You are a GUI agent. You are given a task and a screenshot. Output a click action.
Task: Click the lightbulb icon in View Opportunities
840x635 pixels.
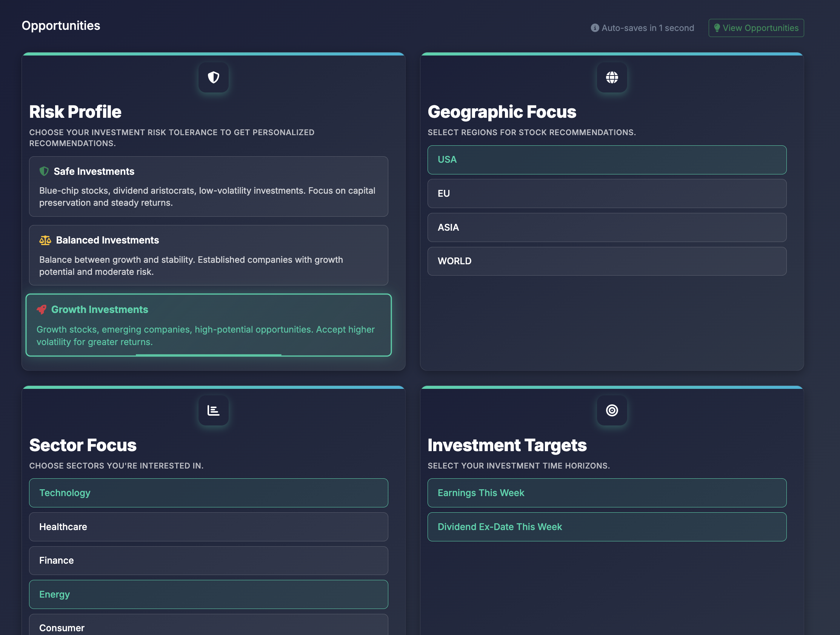[717, 27]
